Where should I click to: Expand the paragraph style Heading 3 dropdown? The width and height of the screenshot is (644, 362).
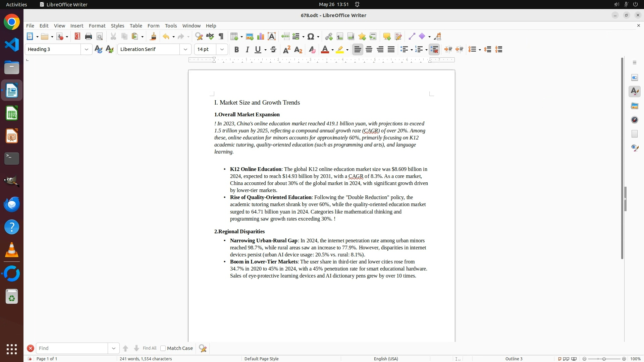(87, 49)
